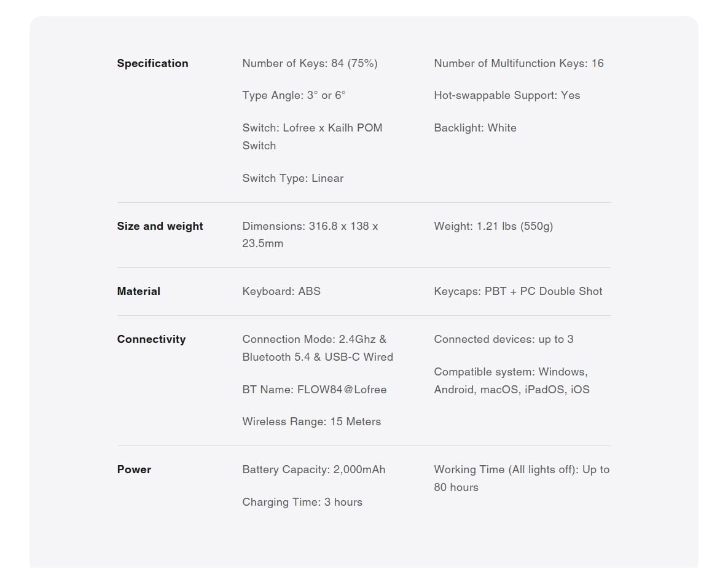This screenshot has width=728, height=585.
Task: Select the Weight: 1.21 lbs text
Action: tap(493, 226)
